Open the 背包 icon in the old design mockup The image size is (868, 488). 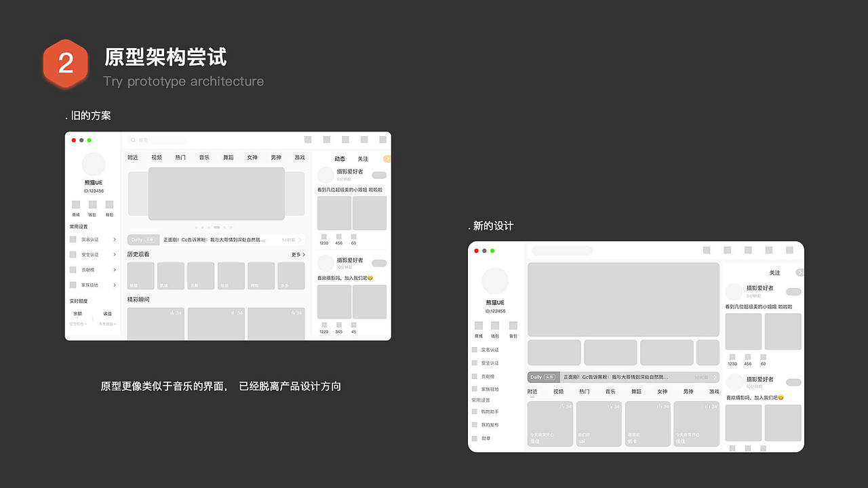tap(109, 205)
